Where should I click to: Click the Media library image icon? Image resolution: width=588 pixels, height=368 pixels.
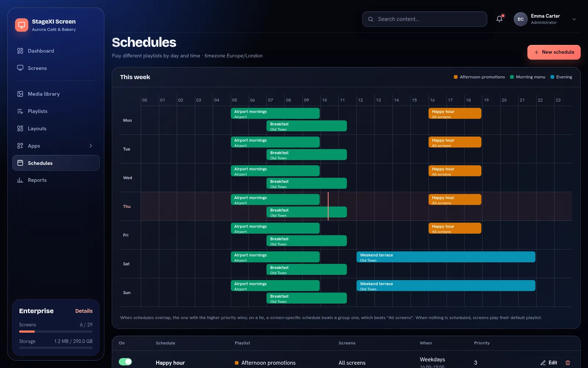[20, 94]
